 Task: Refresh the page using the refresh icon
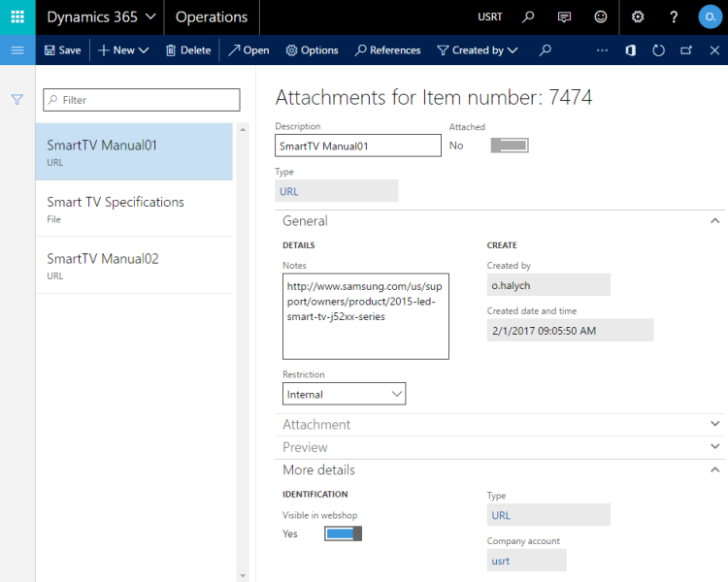tap(658, 50)
